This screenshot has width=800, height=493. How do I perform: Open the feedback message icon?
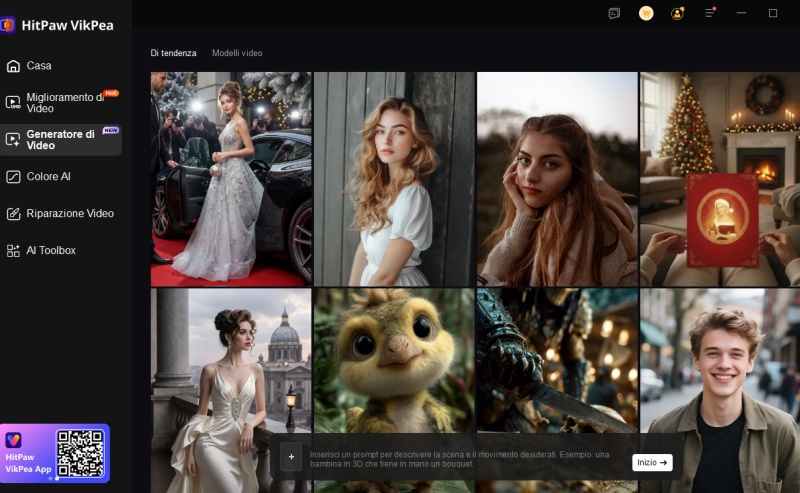click(x=614, y=13)
